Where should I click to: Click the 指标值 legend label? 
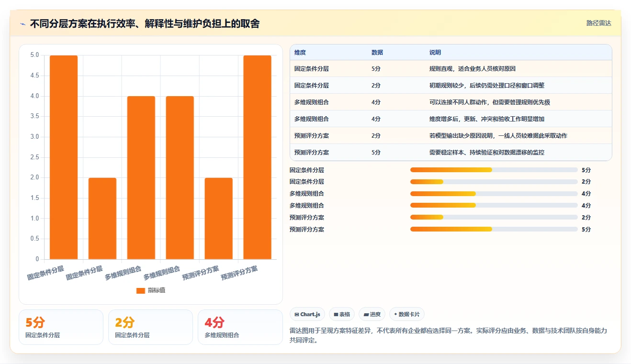[157, 290]
